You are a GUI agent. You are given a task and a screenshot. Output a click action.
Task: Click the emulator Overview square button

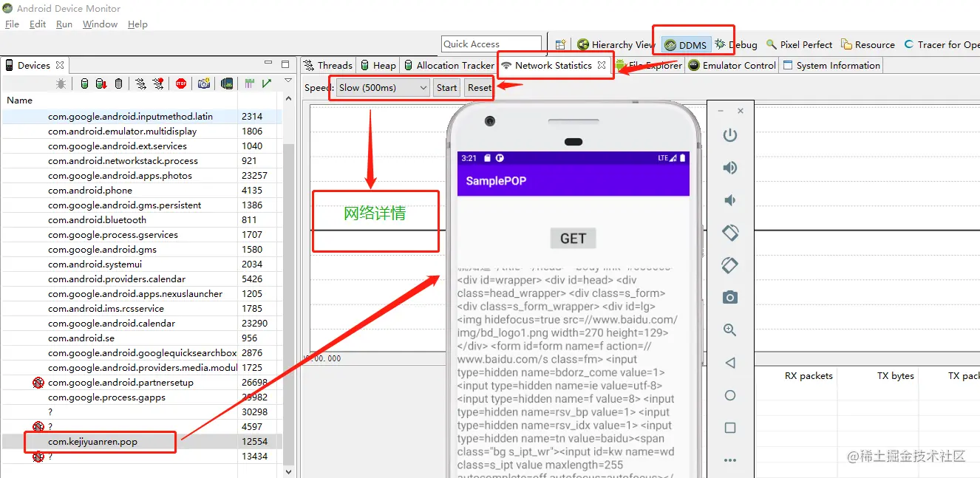730,428
